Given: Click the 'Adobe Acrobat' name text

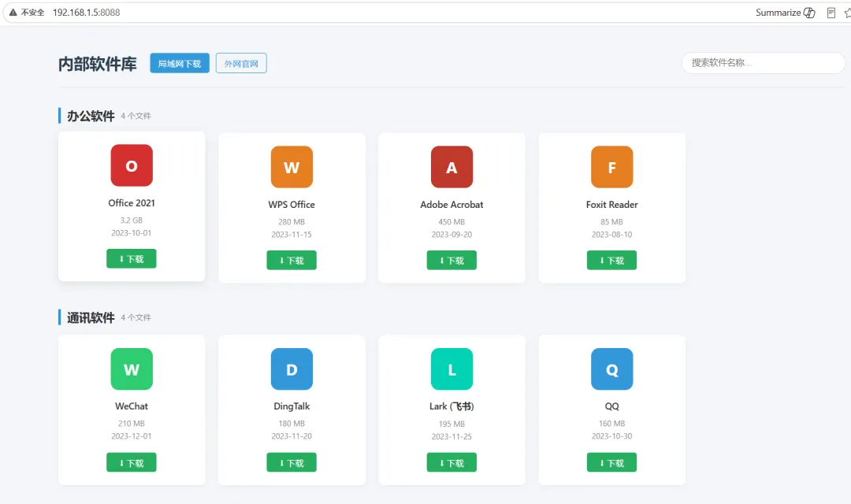Looking at the screenshot, I should [452, 205].
